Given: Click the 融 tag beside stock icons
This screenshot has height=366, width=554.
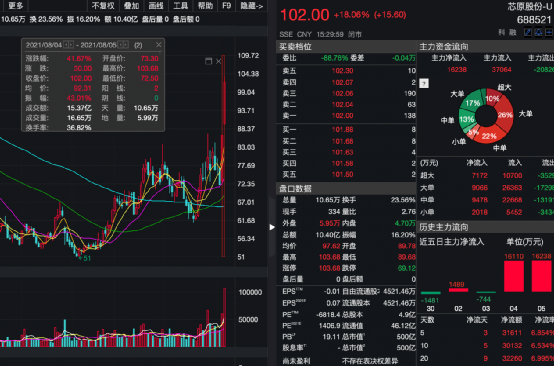Looking at the screenshot, I should 513,33.
